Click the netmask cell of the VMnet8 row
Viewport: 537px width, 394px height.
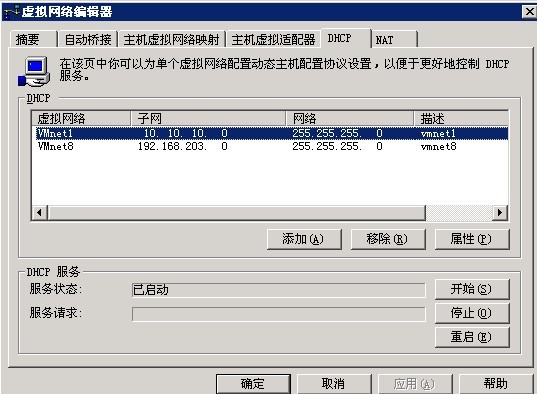[x=337, y=147]
